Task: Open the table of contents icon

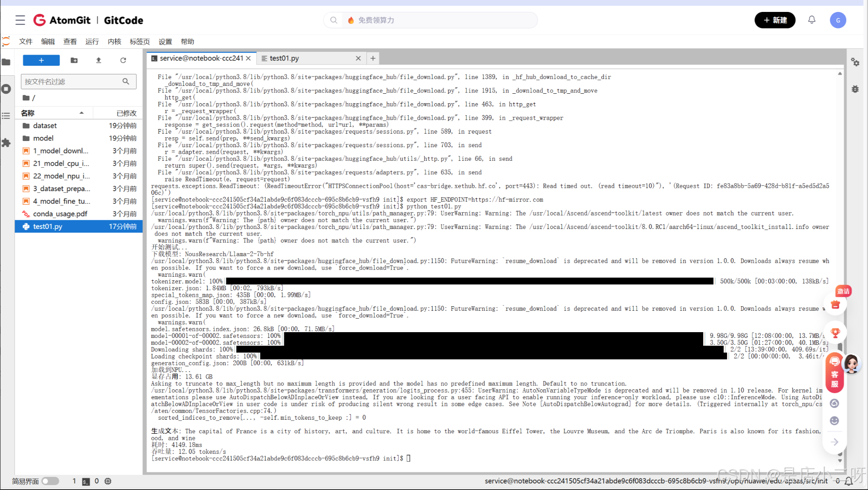Action: click(6, 116)
